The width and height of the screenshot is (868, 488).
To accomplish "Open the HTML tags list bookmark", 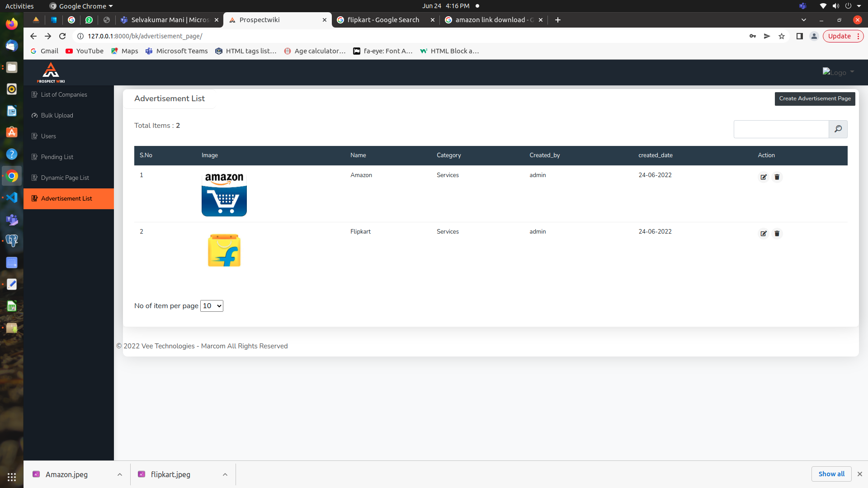I will 246,51.
